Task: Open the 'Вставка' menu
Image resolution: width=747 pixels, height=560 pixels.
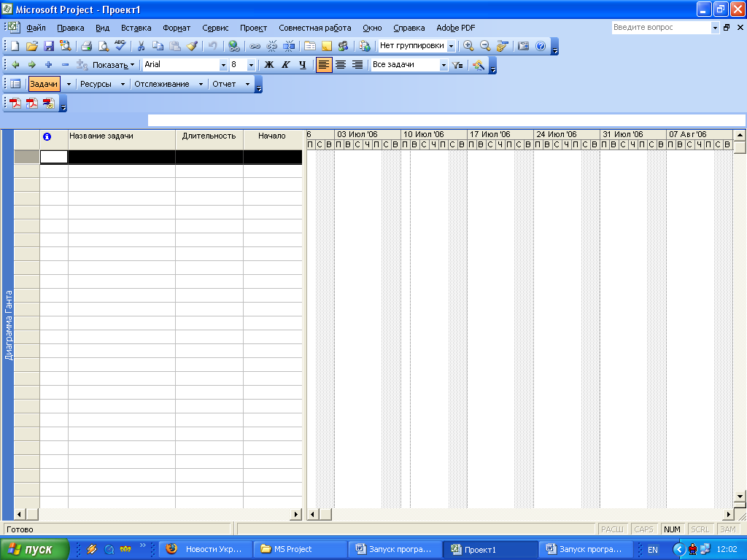Action: pos(136,28)
